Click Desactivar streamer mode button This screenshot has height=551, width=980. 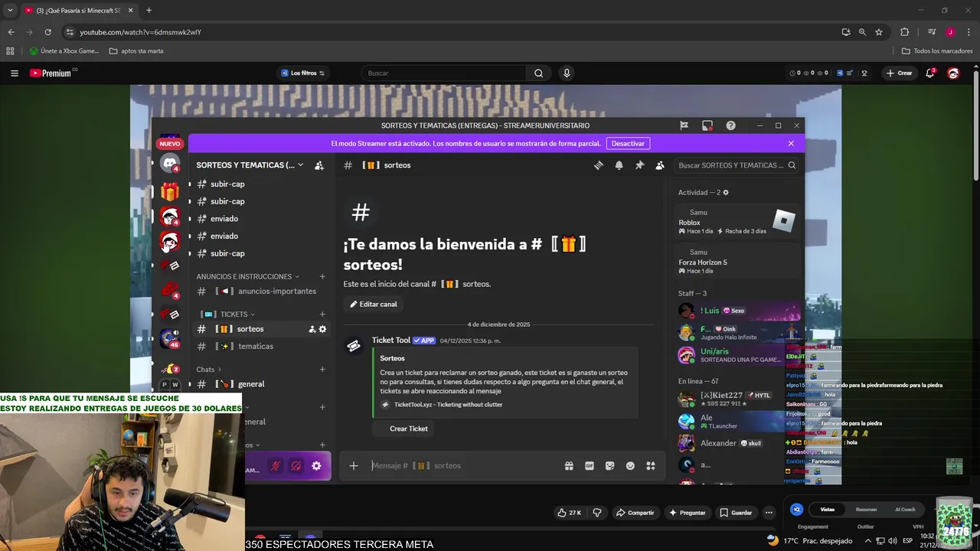coord(628,143)
